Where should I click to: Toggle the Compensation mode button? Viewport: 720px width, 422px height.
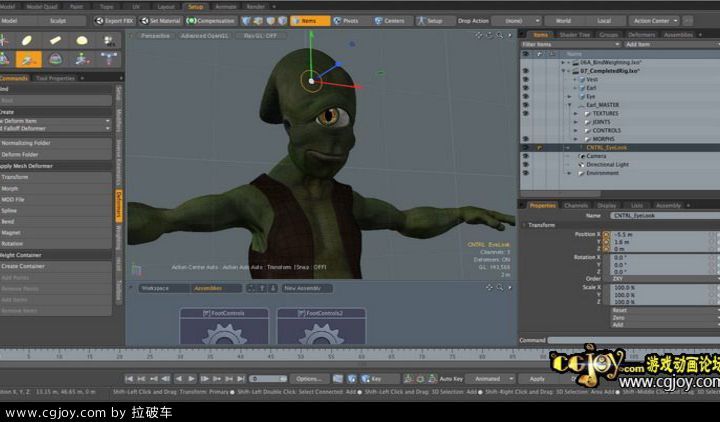210,21
